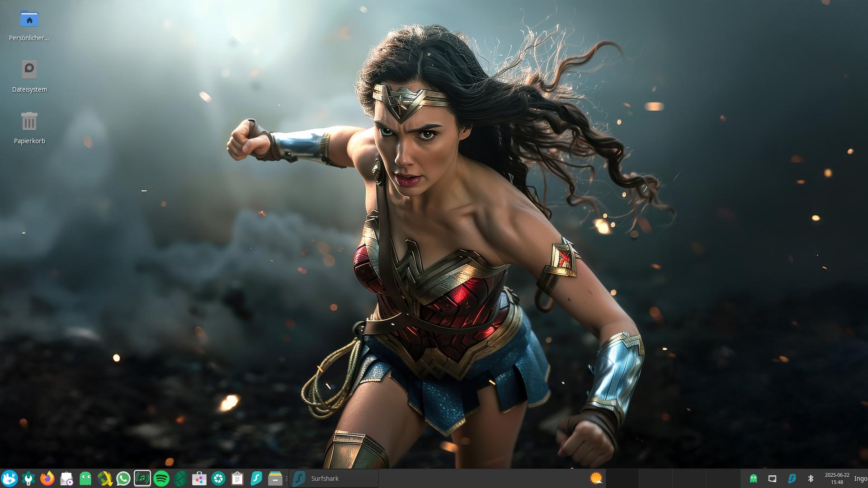Image resolution: width=868 pixels, height=488 pixels.
Task: Click the Surfshark launcher in panel
Action: point(256,479)
